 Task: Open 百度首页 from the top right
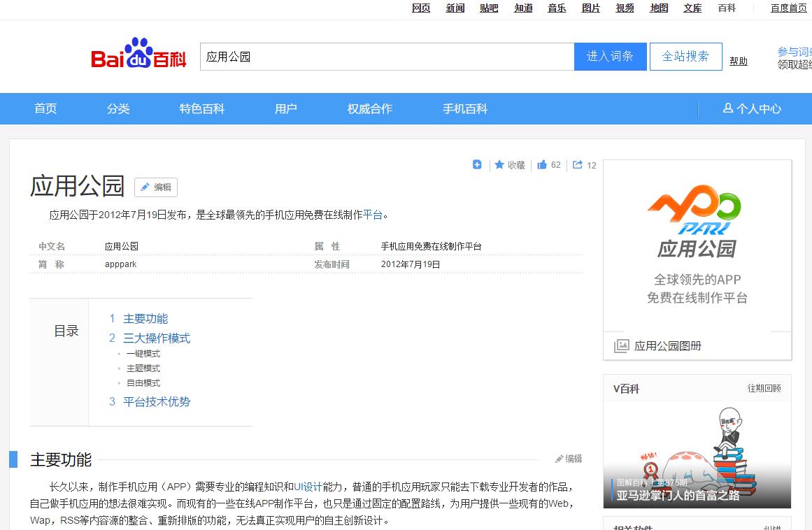click(x=787, y=8)
